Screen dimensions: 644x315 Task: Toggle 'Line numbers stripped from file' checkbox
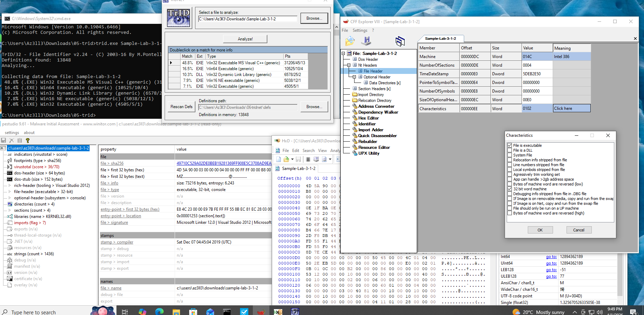click(x=509, y=165)
